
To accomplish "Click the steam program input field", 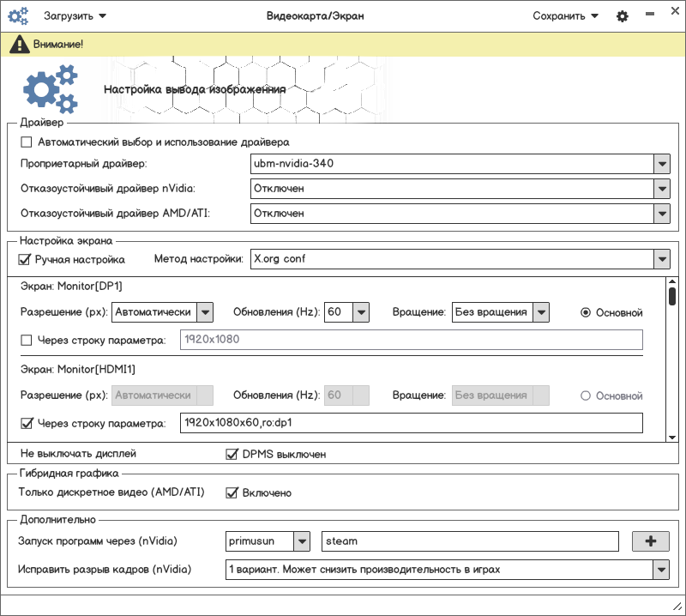I will pyautogui.click(x=470, y=541).
